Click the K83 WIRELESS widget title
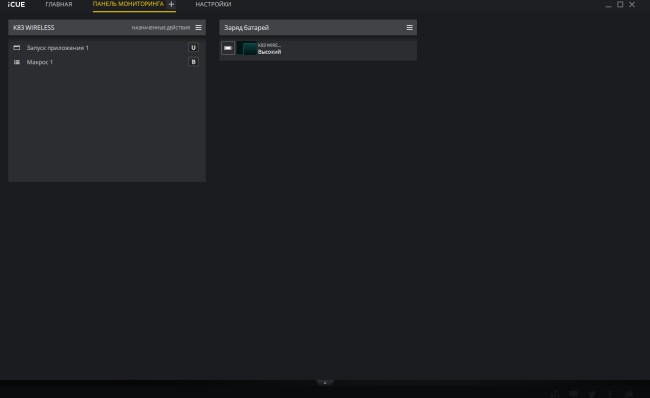This screenshot has height=398, width=650. coord(34,28)
